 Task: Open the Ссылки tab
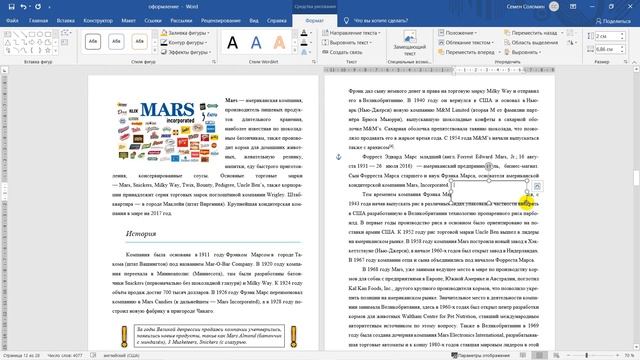click(153, 20)
